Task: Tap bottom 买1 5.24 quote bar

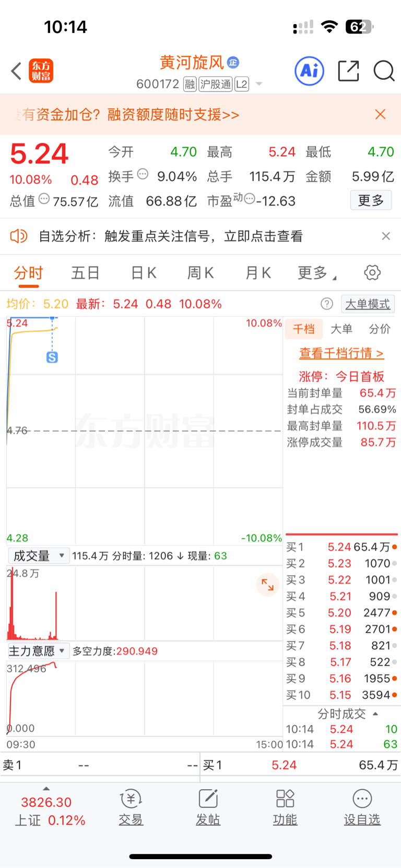Action: click(301, 766)
